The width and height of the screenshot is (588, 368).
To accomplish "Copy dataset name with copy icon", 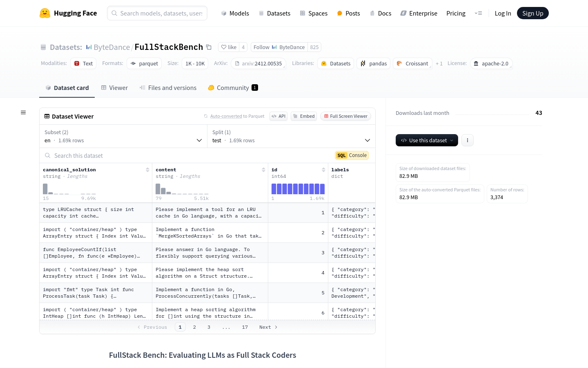I will click(x=209, y=47).
